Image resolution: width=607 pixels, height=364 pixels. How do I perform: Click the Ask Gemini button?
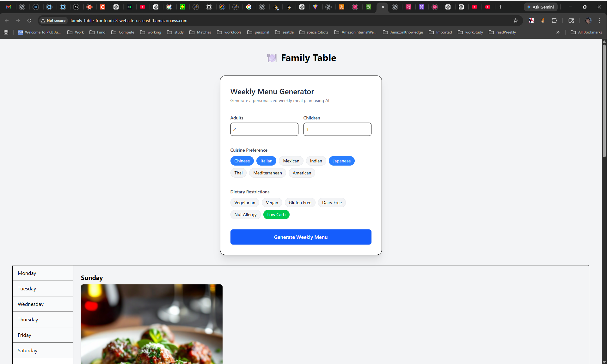(x=540, y=7)
